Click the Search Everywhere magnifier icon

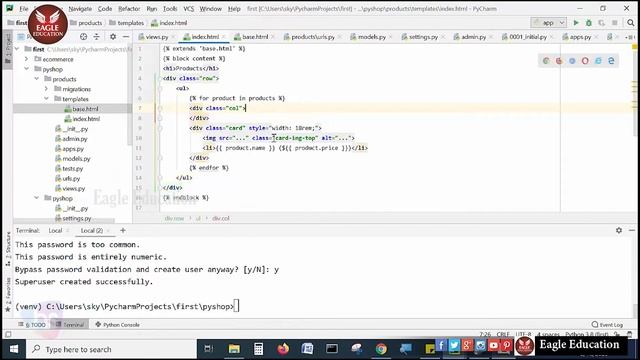[x=631, y=23]
